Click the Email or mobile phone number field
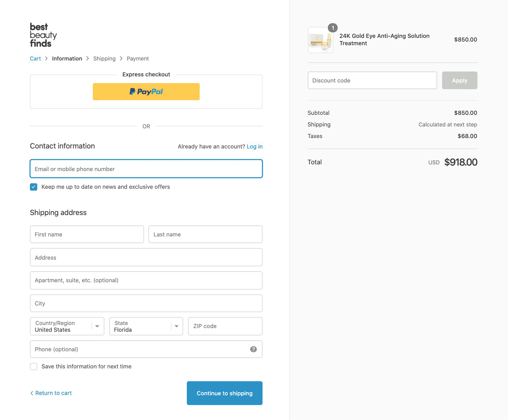This screenshot has width=508, height=420. (x=146, y=169)
